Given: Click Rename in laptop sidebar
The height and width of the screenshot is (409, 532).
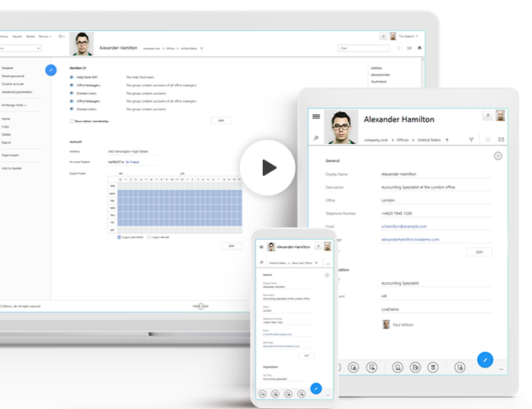Looking at the screenshot, I should pos(7,68).
